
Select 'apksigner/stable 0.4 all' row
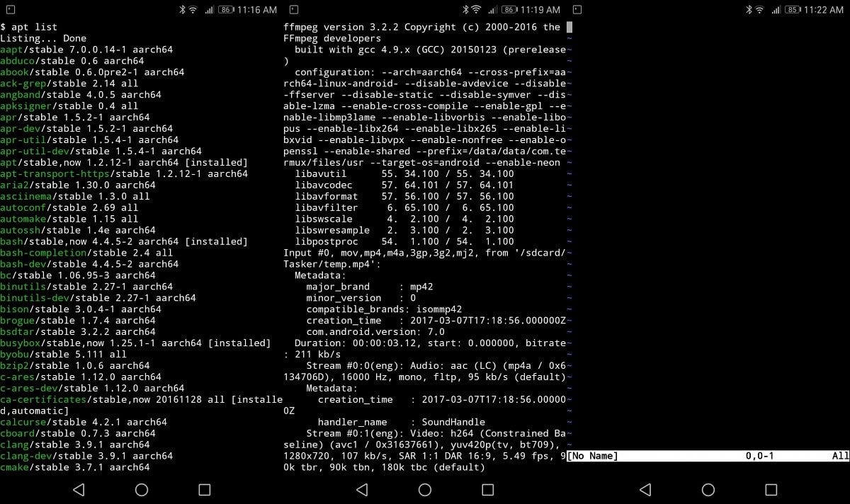coord(69,106)
